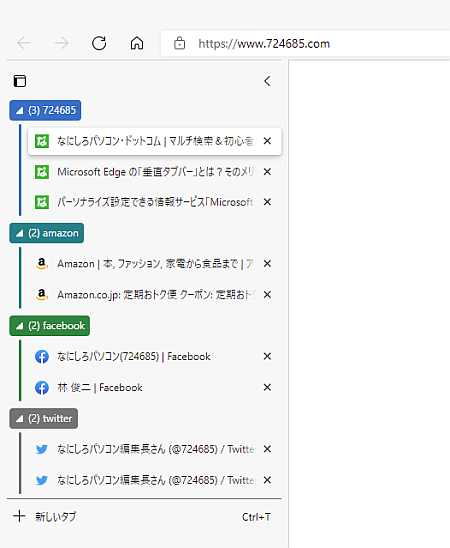Close the Amazon 本, ファッション tab
Screen dimensions: 450x548
click(x=267, y=264)
